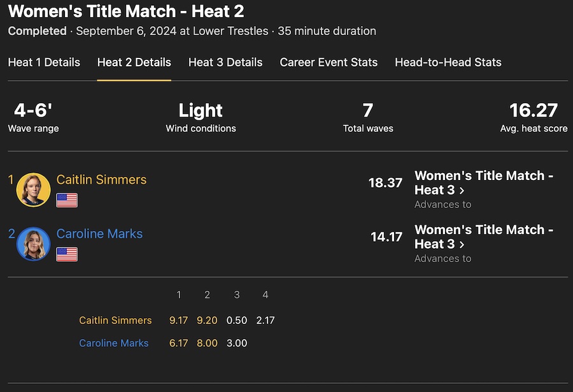The image size is (573, 392).
Task: Switch to the Heat 3 Details tab
Action: tap(225, 62)
